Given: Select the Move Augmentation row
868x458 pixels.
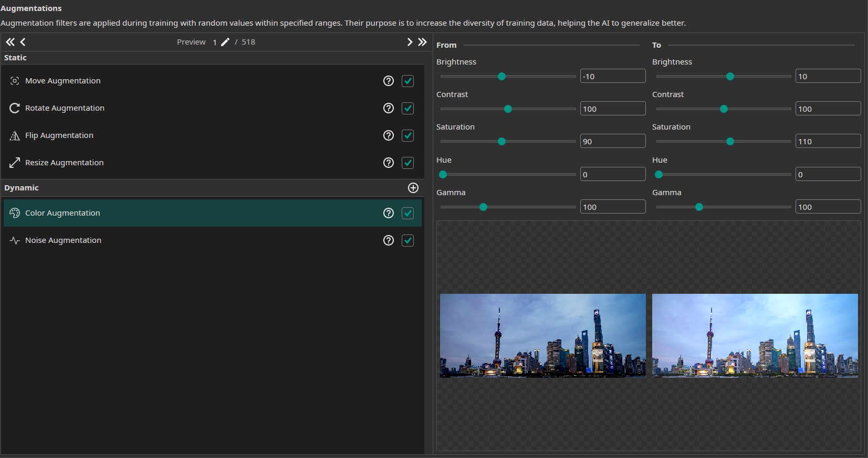Looking at the screenshot, I should 63,81.
